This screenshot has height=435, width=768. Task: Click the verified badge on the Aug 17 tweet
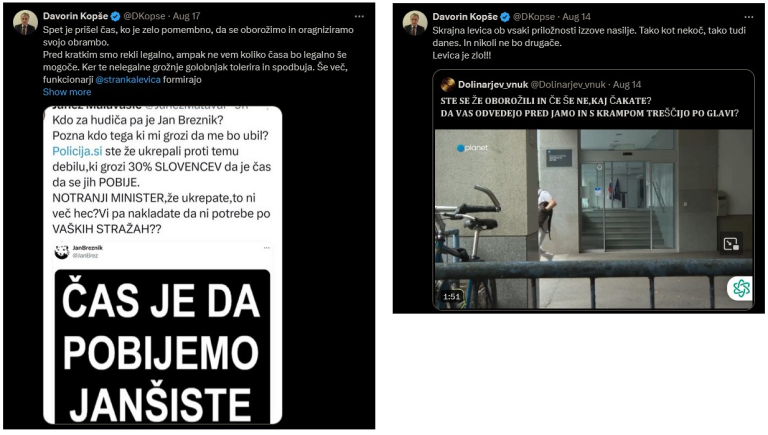click(115, 17)
